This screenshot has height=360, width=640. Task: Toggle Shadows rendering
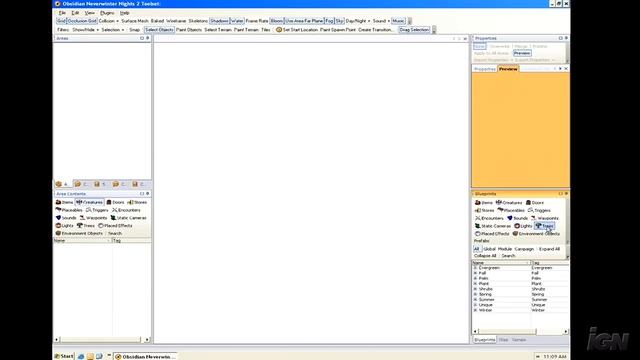[219, 21]
